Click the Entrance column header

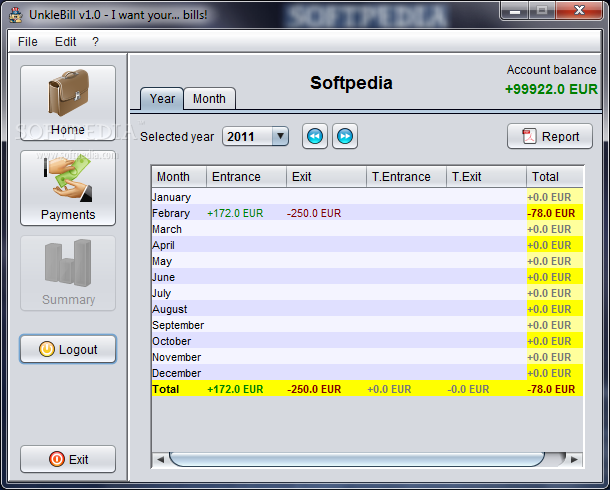click(246, 177)
